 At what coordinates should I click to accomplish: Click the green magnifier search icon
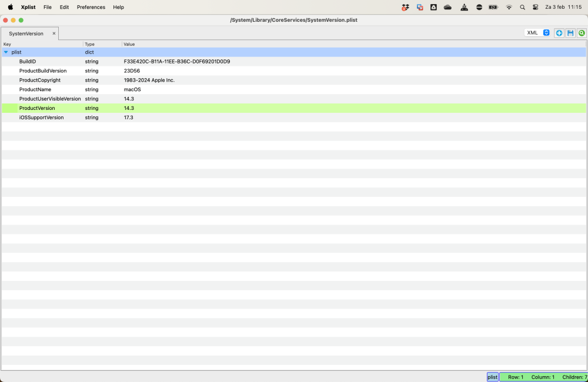[582, 33]
